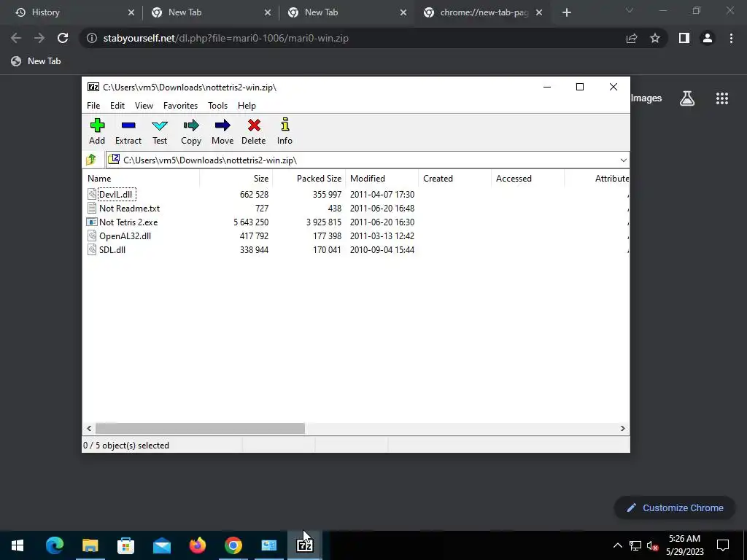The height and width of the screenshot is (560, 747).
Task: Click the muted volume icon in the tray
Action: 652,545
